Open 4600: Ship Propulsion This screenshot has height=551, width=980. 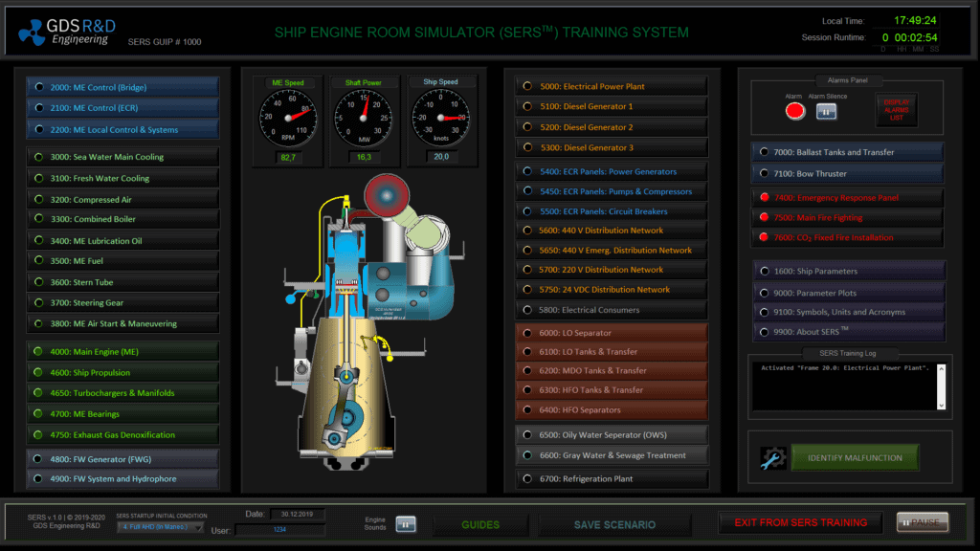(x=122, y=372)
